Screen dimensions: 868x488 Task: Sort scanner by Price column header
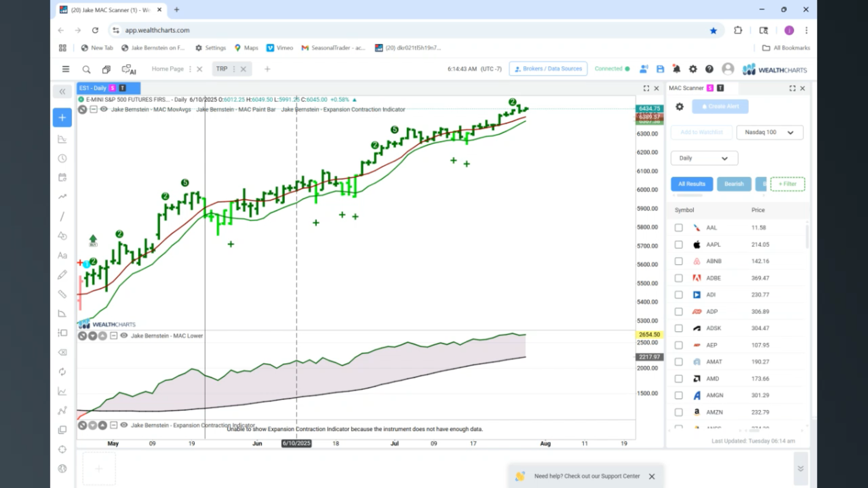click(758, 210)
